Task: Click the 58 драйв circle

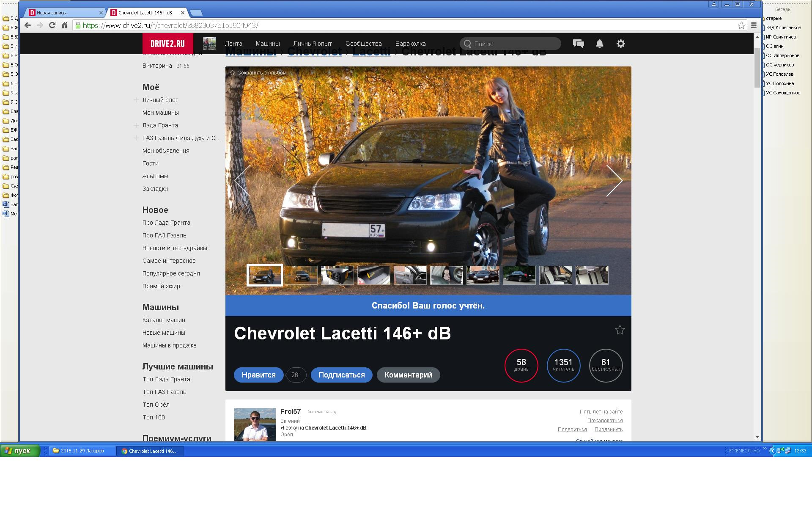Action: click(x=521, y=365)
